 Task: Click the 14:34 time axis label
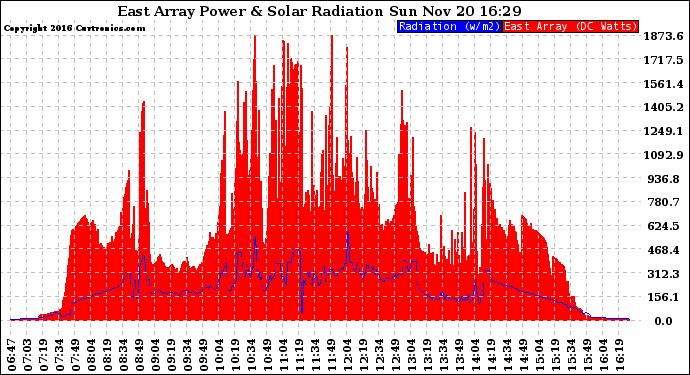coord(507,355)
